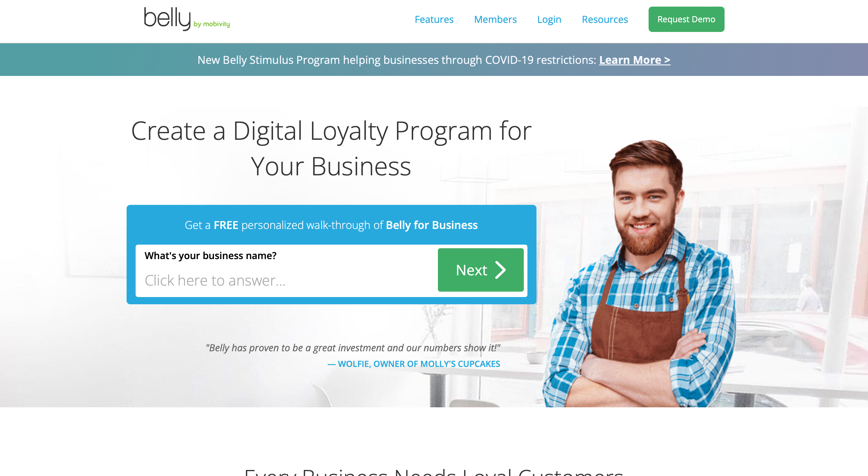The height and width of the screenshot is (476, 868).
Task: Click the COVID-19 Stimulus Program banner text
Action: coord(397,60)
